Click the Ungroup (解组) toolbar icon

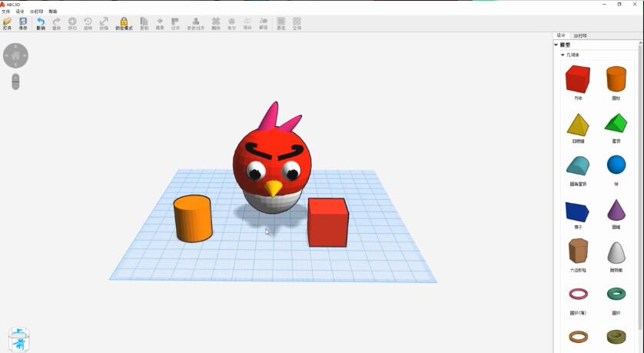pos(264,22)
